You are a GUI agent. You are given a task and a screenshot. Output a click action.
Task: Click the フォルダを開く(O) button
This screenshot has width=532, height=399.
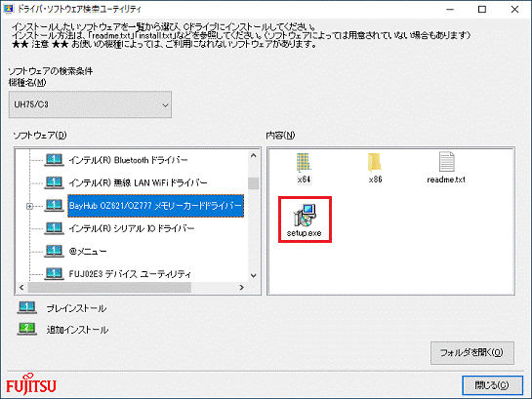(x=472, y=353)
